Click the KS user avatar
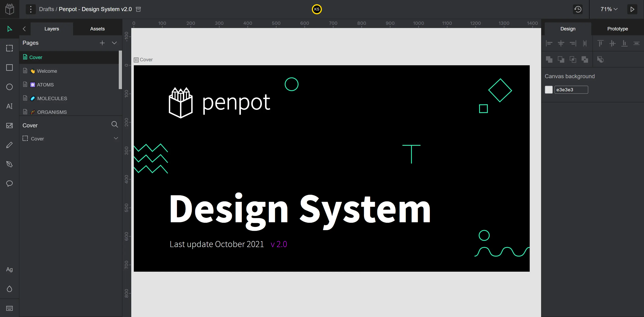 click(317, 9)
